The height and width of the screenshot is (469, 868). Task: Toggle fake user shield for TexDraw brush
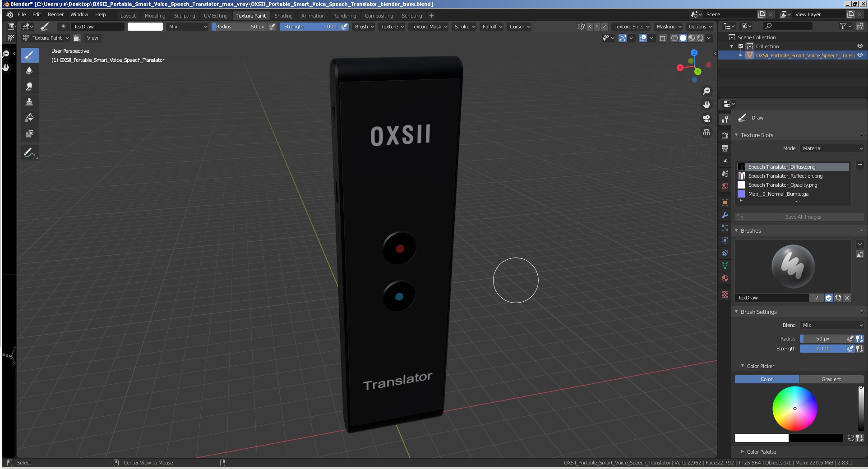coord(829,298)
